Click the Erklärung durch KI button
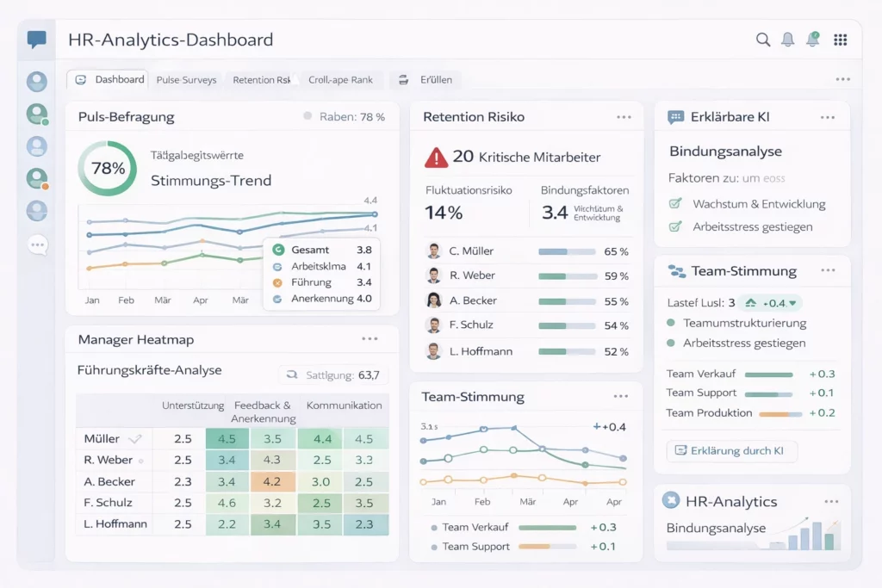Screen dimensions: 882x588 coord(731,450)
